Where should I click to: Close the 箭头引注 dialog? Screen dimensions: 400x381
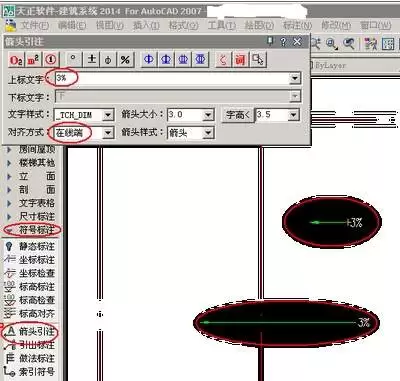[297, 42]
